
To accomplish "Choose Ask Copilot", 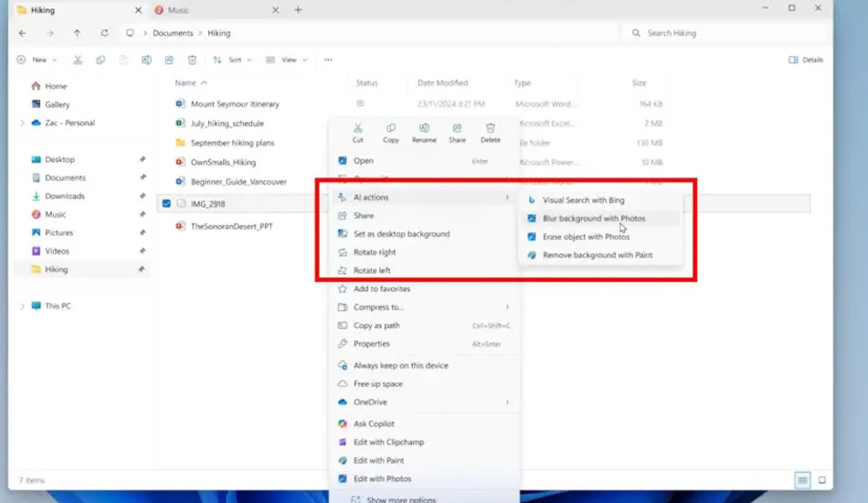I will tap(424, 423).
